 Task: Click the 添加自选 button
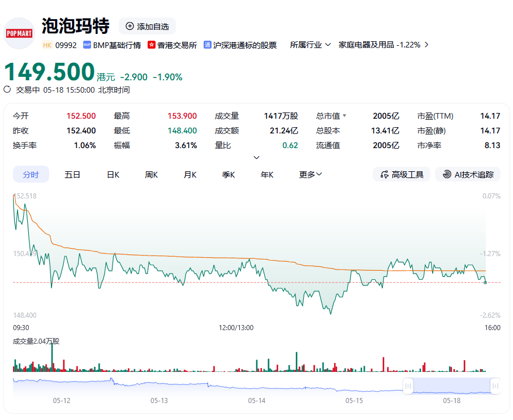pos(147,26)
